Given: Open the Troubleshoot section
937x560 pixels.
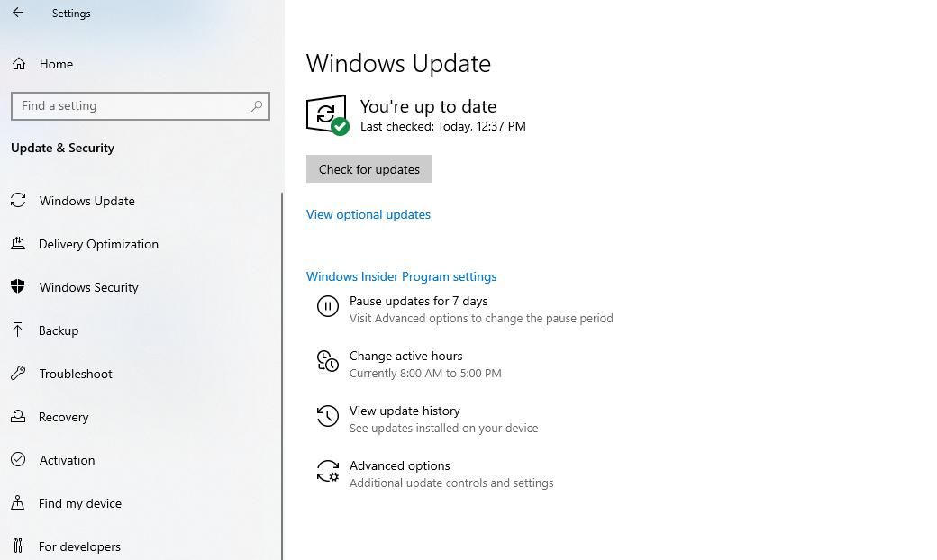Looking at the screenshot, I should point(76,374).
